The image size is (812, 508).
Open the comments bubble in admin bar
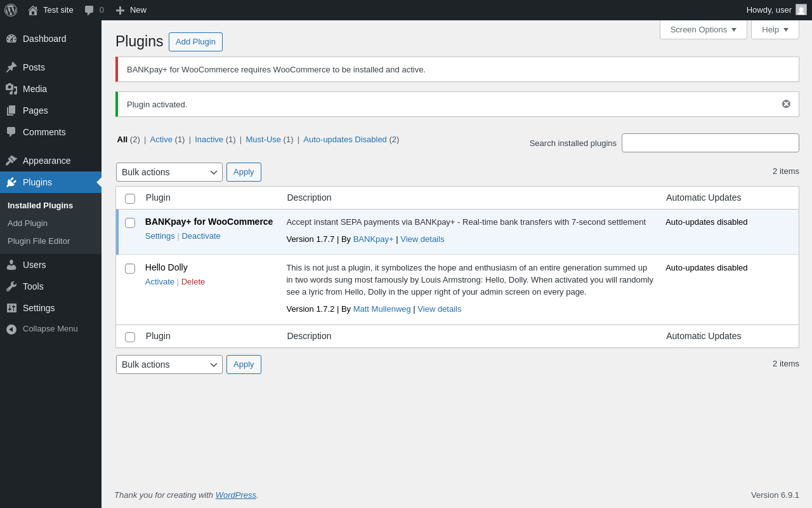[89, 10]
